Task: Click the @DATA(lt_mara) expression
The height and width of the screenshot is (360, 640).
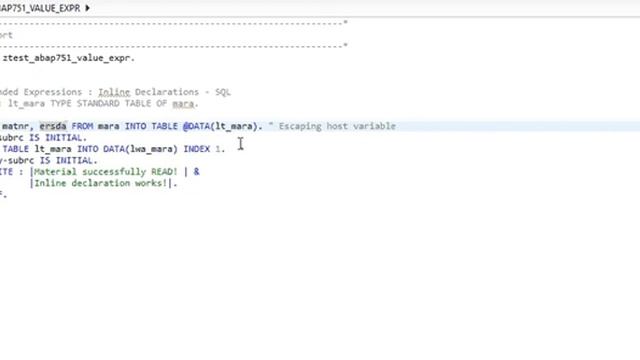Action: pos(220,126)
